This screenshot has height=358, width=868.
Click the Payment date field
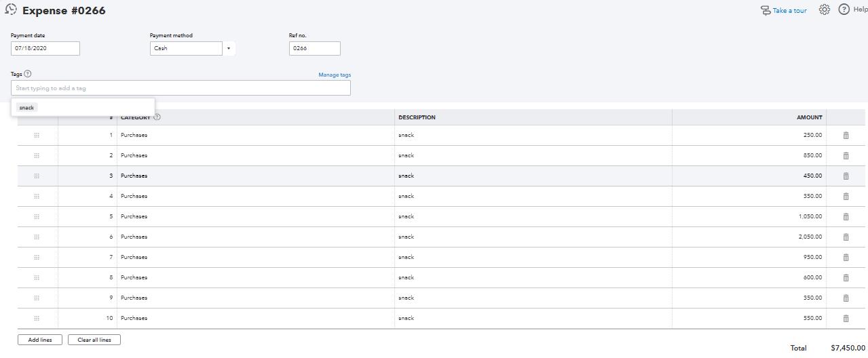coord(45,49)
